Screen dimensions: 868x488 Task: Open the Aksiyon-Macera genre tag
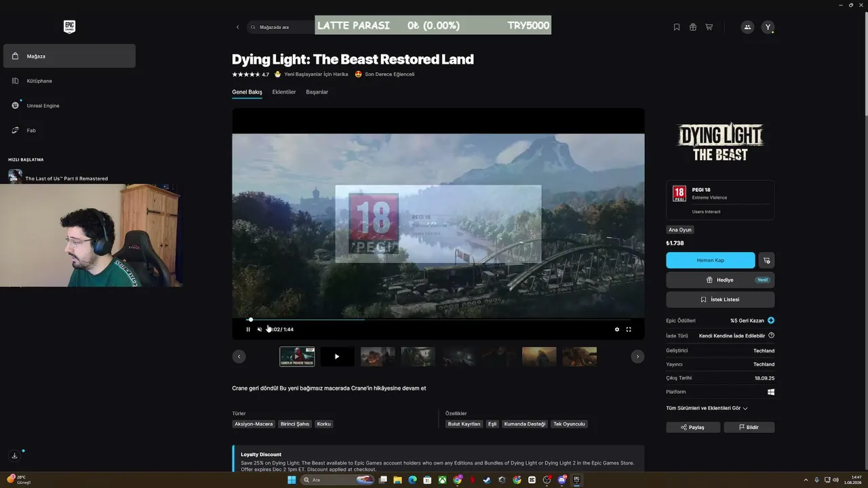click(254, 424)
